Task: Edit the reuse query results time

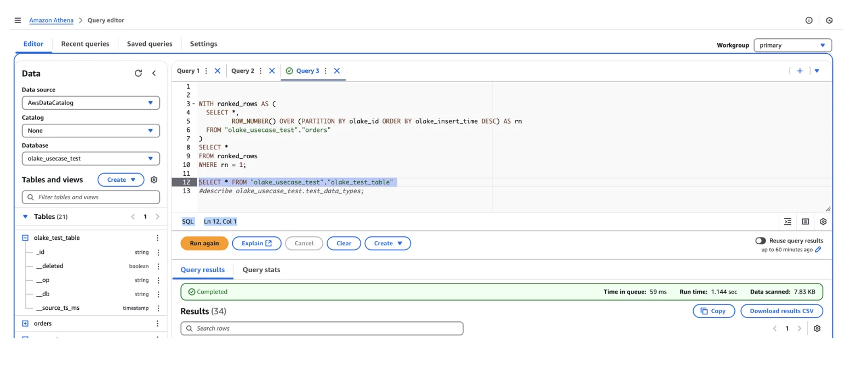Action: pyautogui.click(x=818, y=250)
